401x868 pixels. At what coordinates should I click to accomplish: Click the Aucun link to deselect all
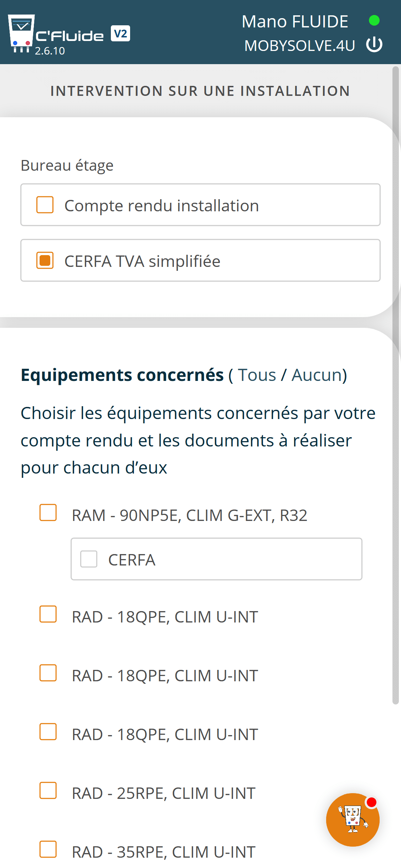pyautogui.click(x=317, y=375)
